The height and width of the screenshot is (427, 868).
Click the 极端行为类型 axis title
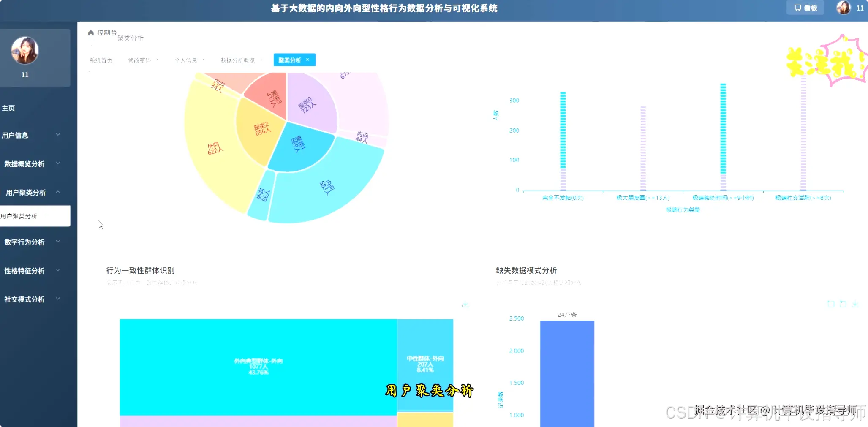683,209
